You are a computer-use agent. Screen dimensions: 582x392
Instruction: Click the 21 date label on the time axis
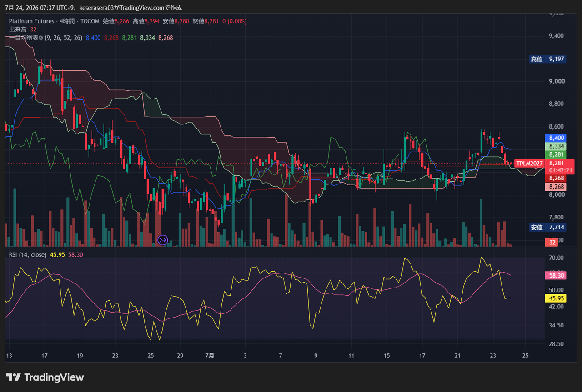pos(458,356)
